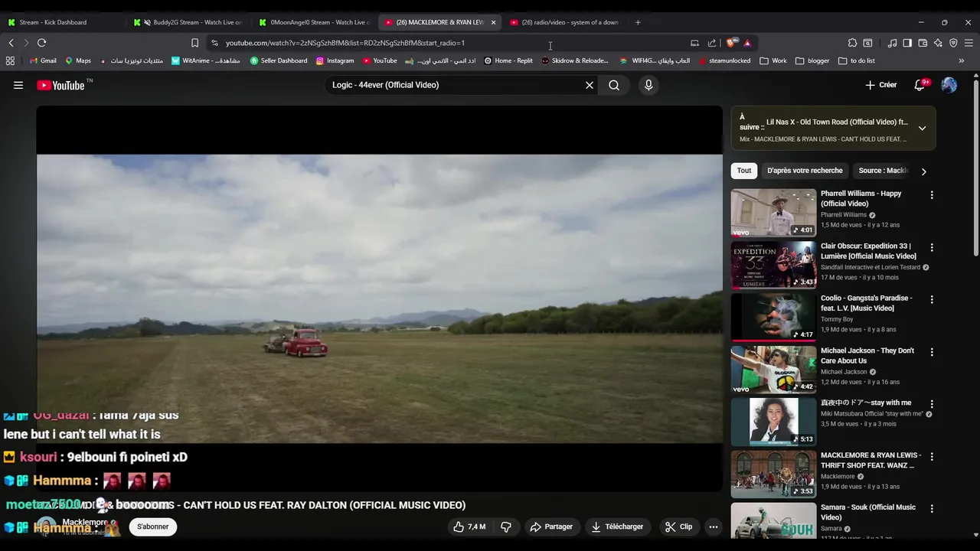980x551 pixels.
Task: Click the Clip button
Action: 678,527
